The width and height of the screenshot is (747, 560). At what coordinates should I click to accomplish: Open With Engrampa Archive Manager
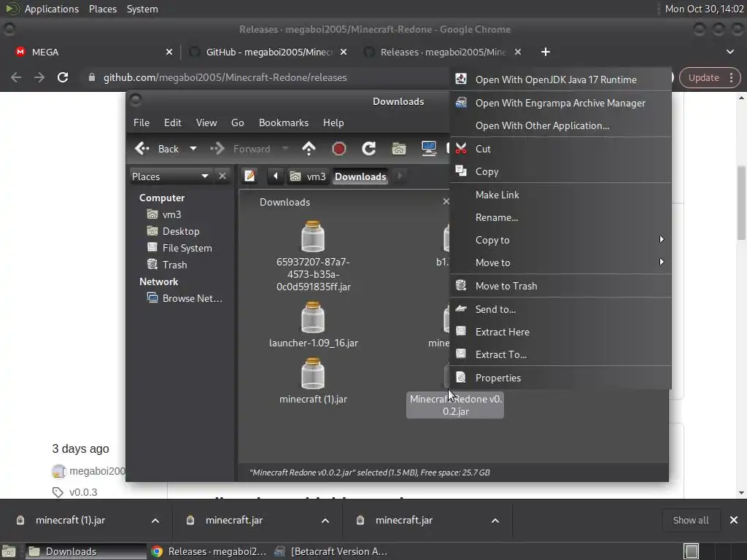[x=560, y=103]
